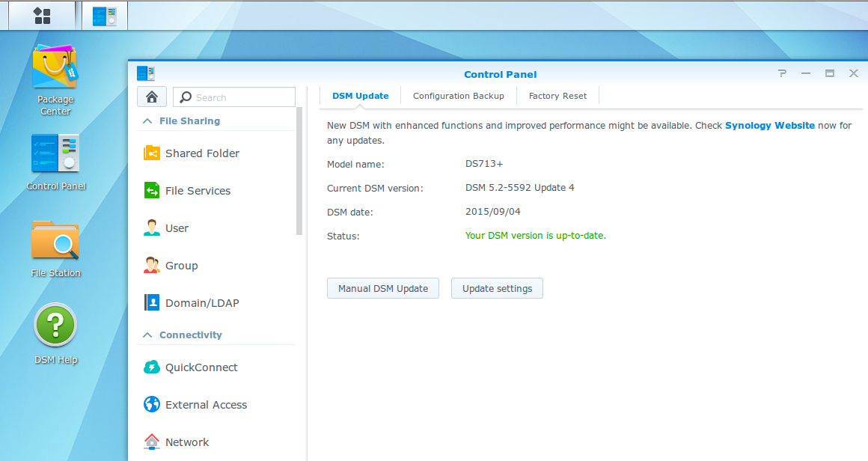The width and height of the screenshot is (868, 461).
Task: Open the main menu grid icon
Action: click(42, 16)
